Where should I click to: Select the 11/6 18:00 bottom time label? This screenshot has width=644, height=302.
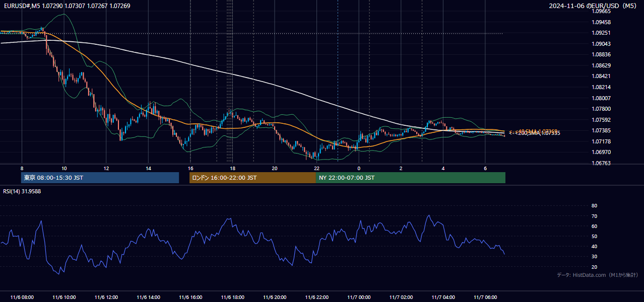pyautogui.click(x=232, y=297)
